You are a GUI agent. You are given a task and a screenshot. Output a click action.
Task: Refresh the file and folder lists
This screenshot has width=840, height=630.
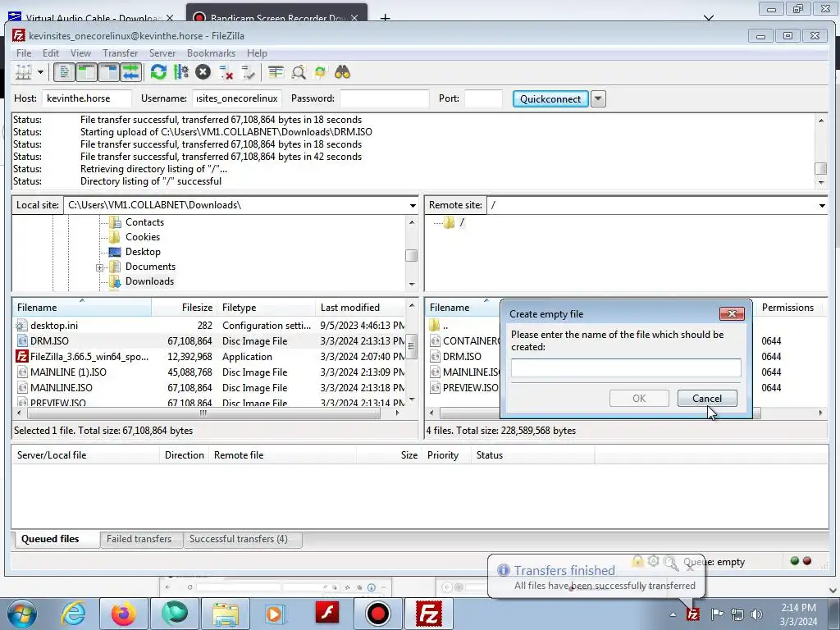(158, 72)
